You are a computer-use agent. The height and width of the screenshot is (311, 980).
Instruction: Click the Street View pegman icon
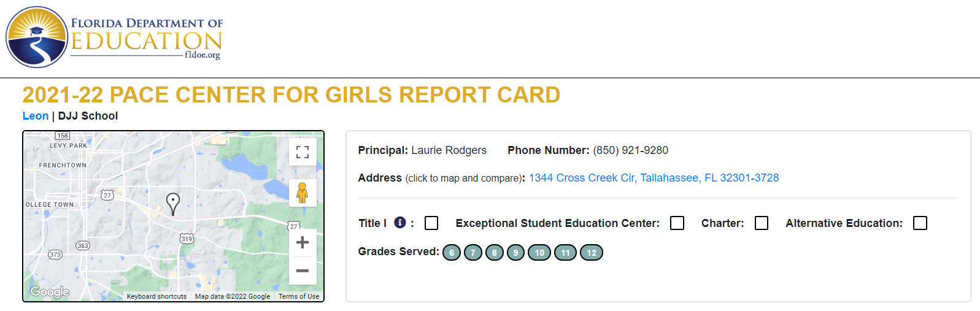pyautogui.click(x=303, y=193)
